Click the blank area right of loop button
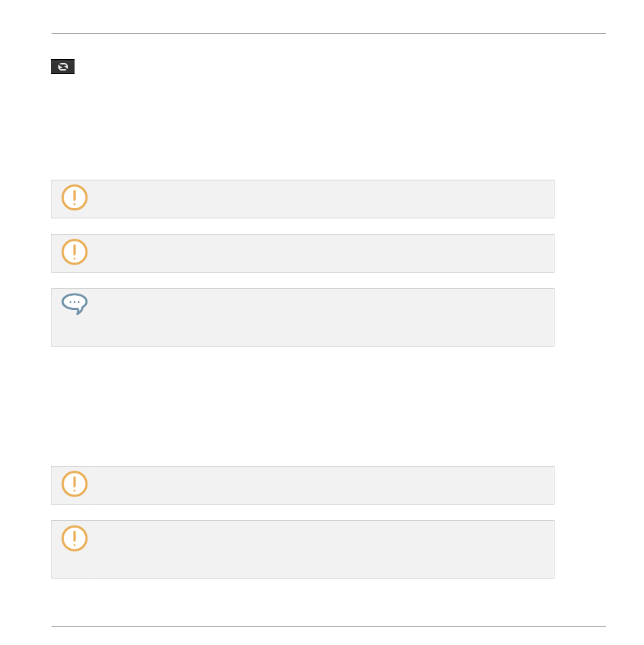The height and width of the screenshot is (645, 644). click(x=329, y=66)
